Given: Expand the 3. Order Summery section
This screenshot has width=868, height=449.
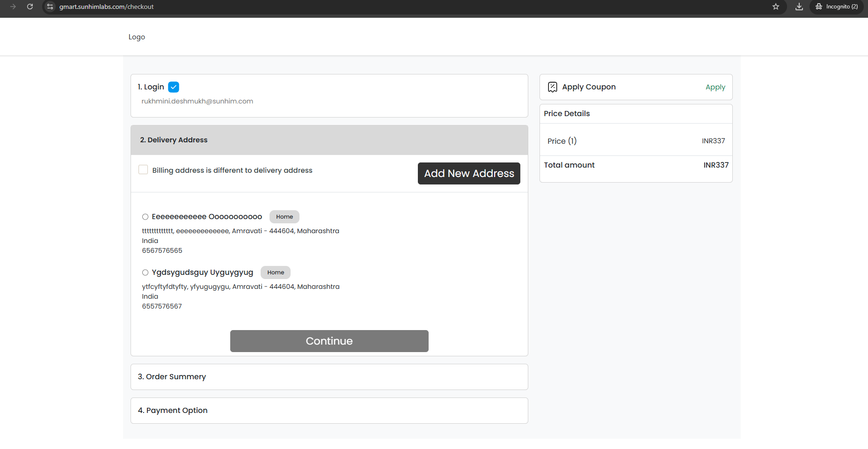Looking at the screenshot, I should pos(329,377).
